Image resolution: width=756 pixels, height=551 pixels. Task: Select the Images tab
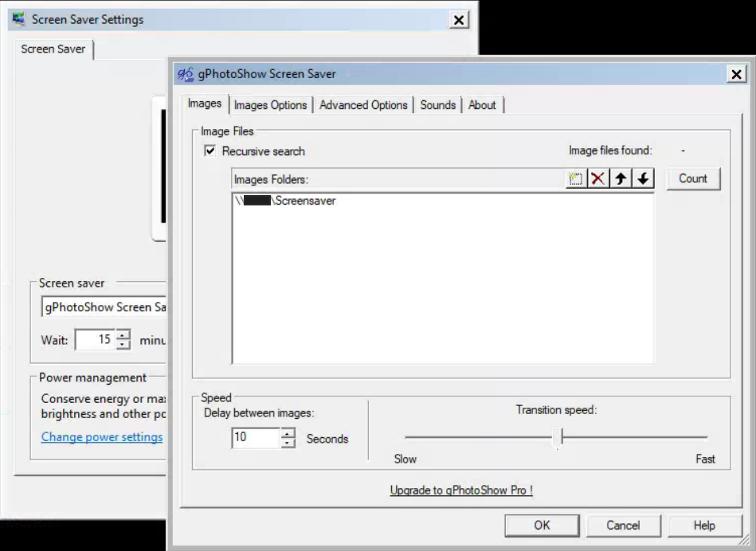205,104
